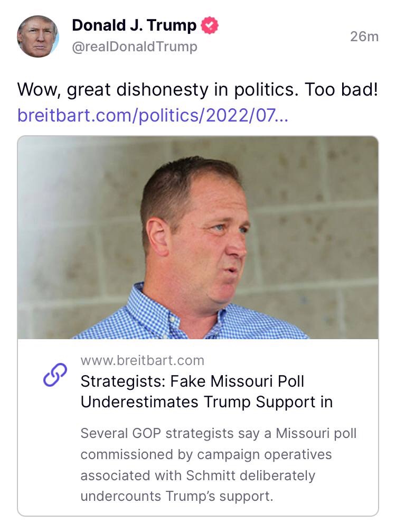Screen dimensions: 396x532
Task: Open the Donald J. Trump profile avatar
Action: coord(38,36)
